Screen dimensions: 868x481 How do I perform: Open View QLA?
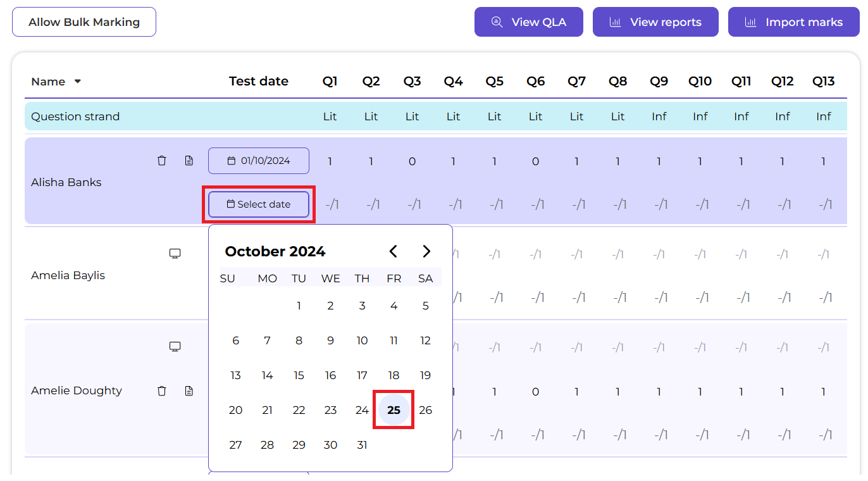tap(528, 22)
